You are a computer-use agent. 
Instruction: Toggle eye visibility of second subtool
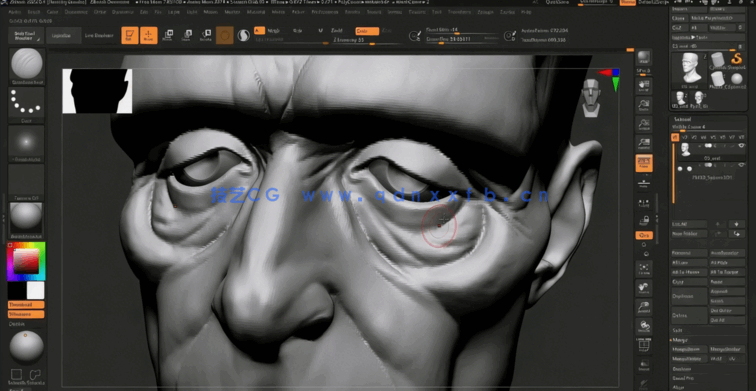coord(741,165)
